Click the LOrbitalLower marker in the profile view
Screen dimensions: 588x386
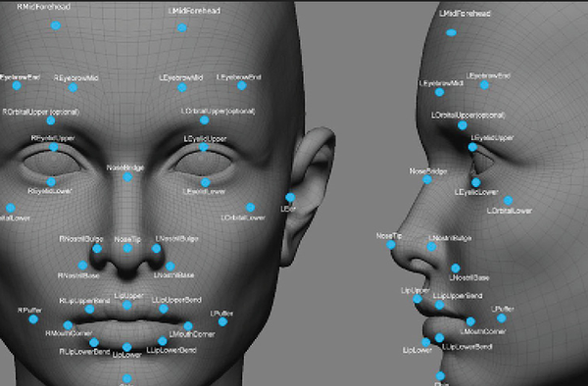click(x=508, y=201)
